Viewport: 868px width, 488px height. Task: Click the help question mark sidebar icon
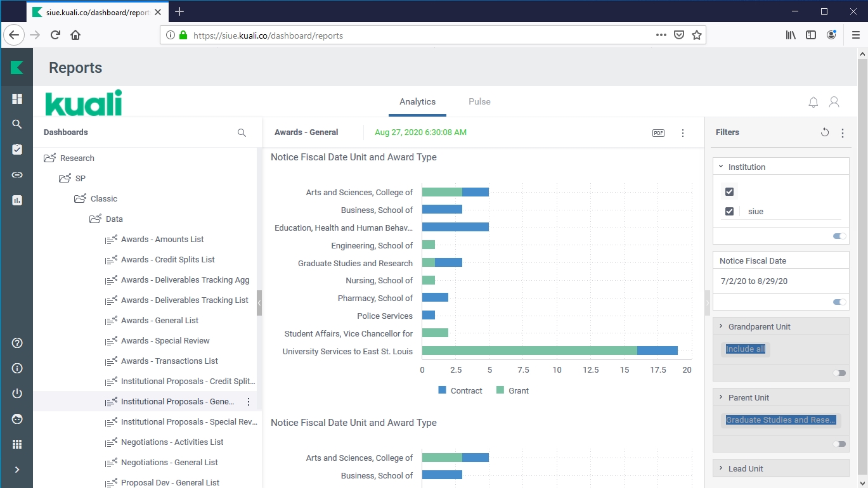pos(17,343)
